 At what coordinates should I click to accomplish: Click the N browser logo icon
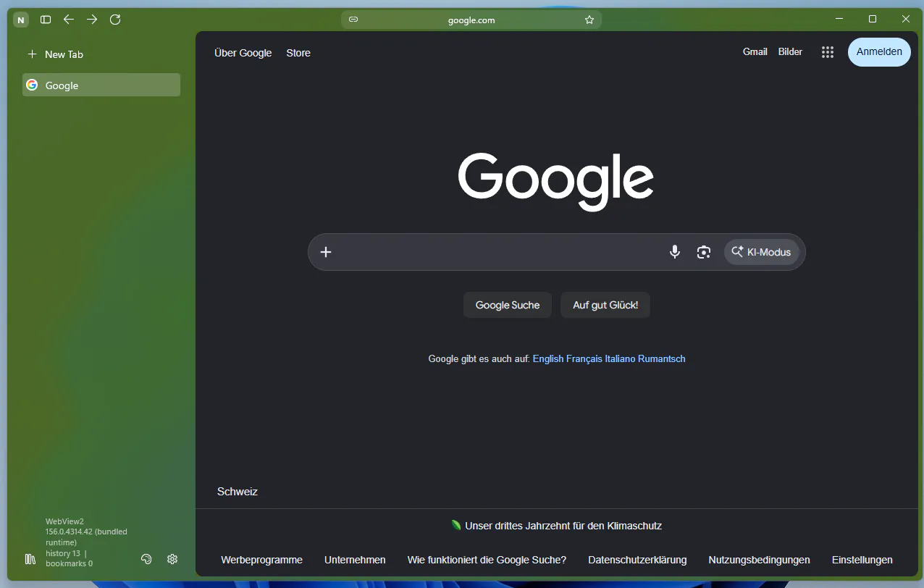coord(21,20)
